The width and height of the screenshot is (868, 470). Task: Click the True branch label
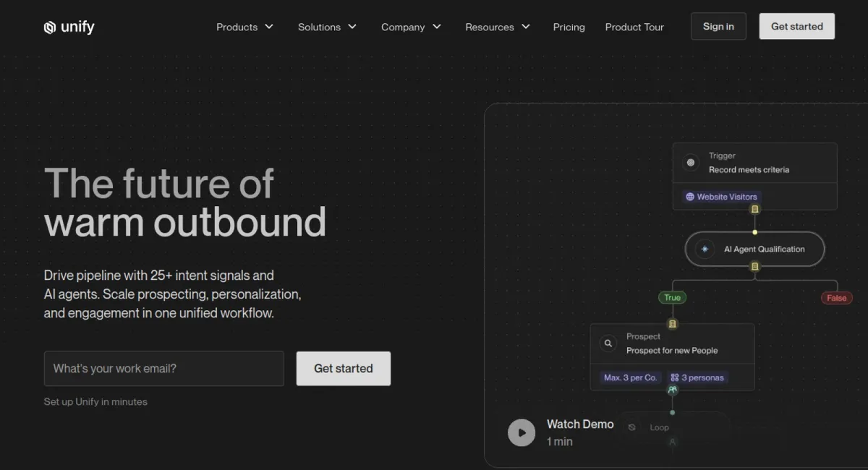[x=672, y=297]
